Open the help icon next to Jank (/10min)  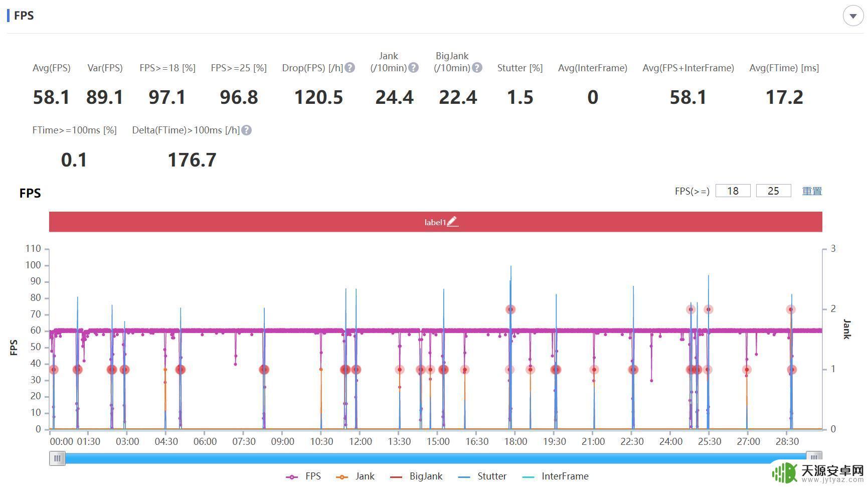click(x=413, y=68)
